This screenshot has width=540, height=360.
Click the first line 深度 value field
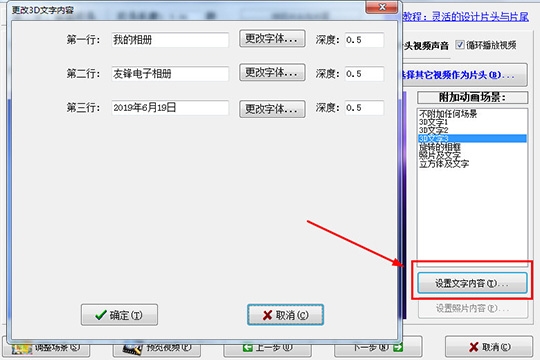(x=364, y=40)
